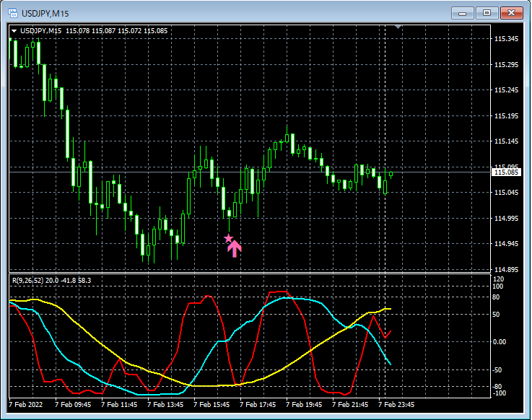Click the 7 Feb 09:45 time label
The image size is (532, 420).
(73, 404)
